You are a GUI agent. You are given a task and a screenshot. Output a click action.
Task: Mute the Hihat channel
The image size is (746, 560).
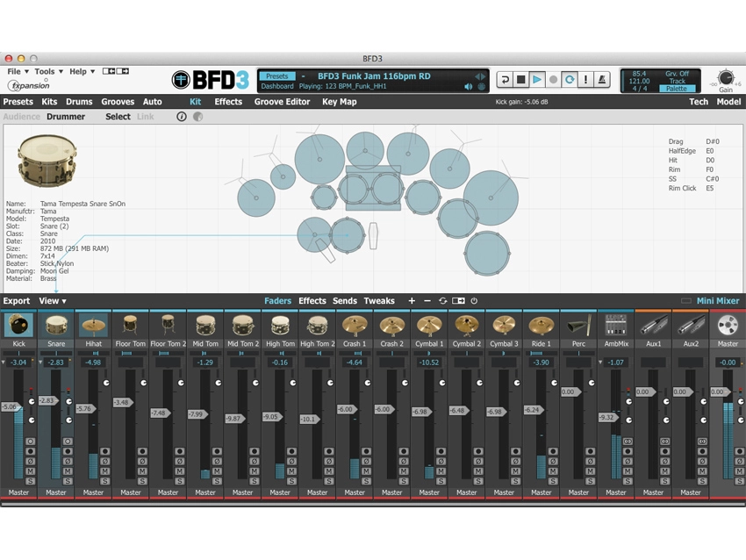click(105, 471)
